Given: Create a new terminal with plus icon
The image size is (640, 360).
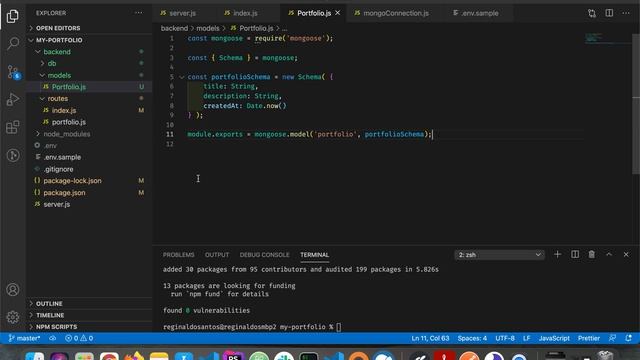Looking at the screenshot, I should tap(557, 254).
